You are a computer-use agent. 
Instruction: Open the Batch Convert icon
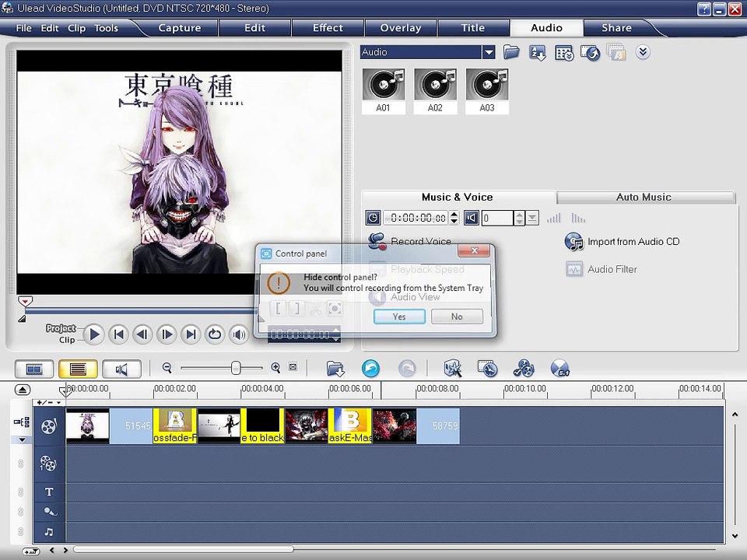(x=487, y=368)
